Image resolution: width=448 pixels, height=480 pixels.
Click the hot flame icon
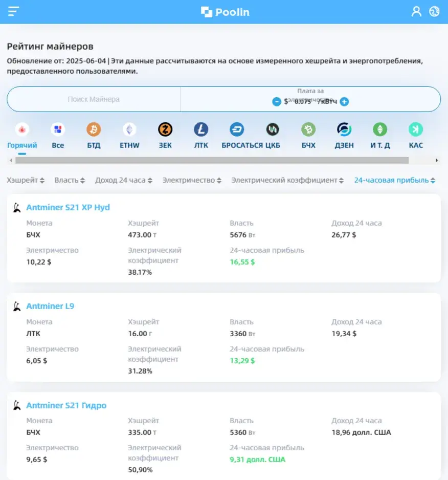22,129
